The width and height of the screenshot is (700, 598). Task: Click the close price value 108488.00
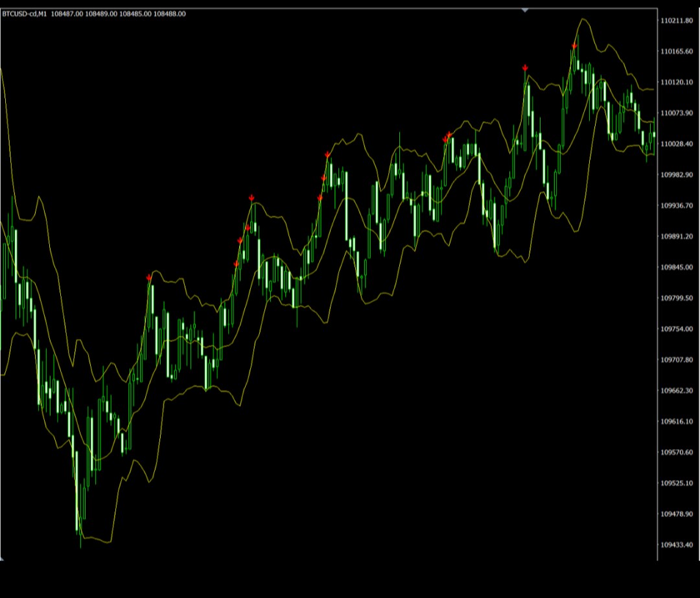pyautogui.click(x=170, y=14)
